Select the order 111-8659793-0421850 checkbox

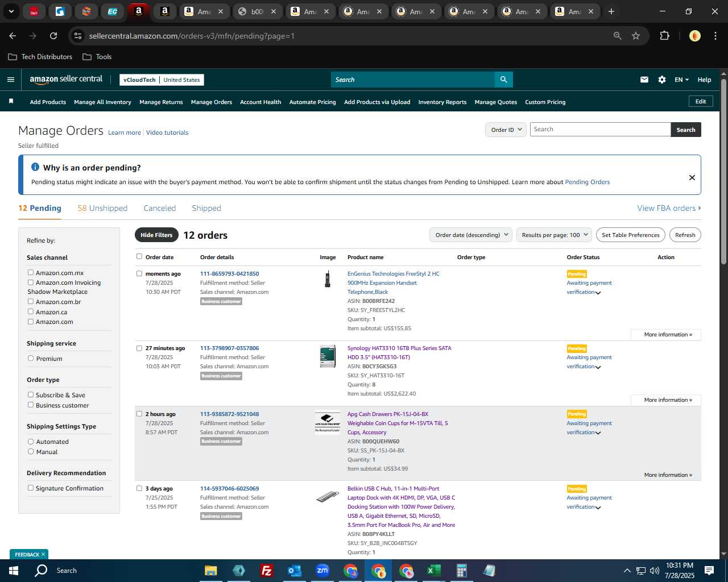[139, 273]
